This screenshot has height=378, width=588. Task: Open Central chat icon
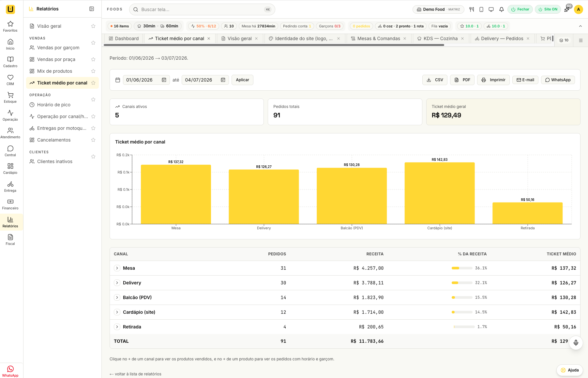tap(10, 151)
